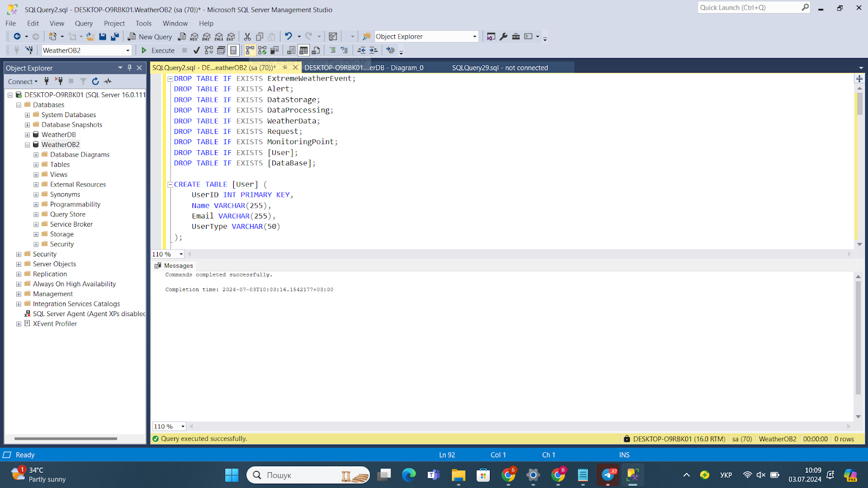Select the Management node

click(53, 294)
